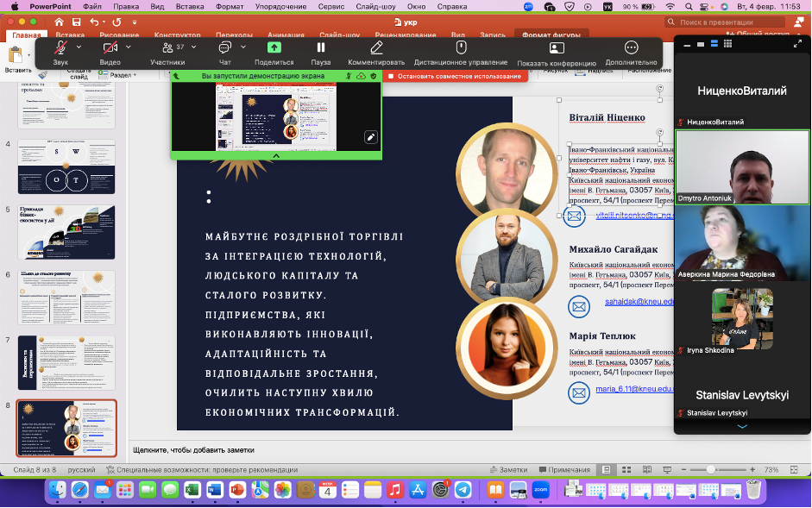Expand the arrow next to Чат
Screen dimensions: 812x508
243,47
